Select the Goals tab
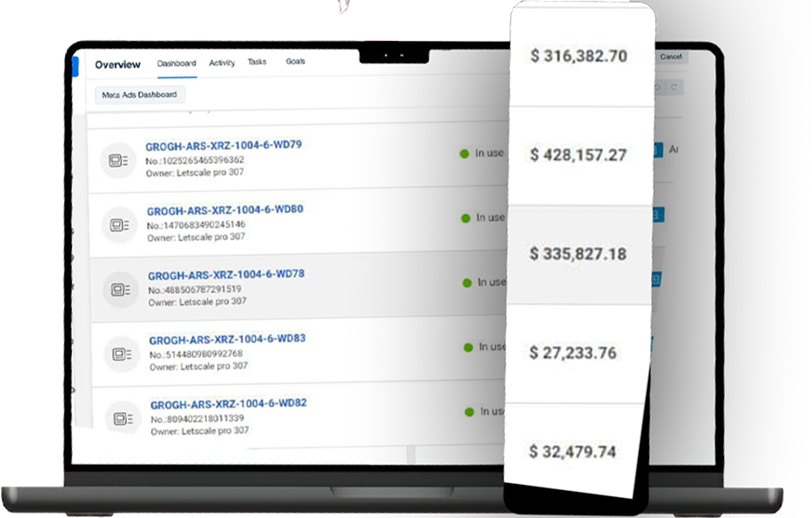This screenshot has height=518, width=812. tap(296, 62)
